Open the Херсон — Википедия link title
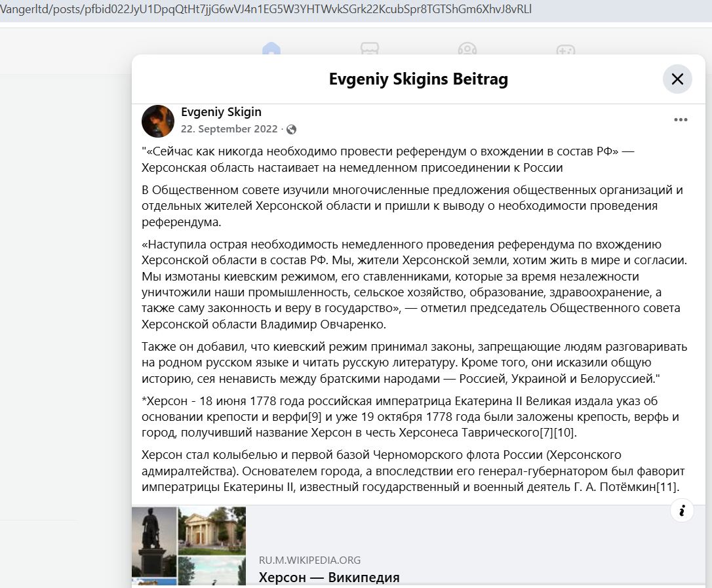712x588 pixels. [x=328, y=578]
